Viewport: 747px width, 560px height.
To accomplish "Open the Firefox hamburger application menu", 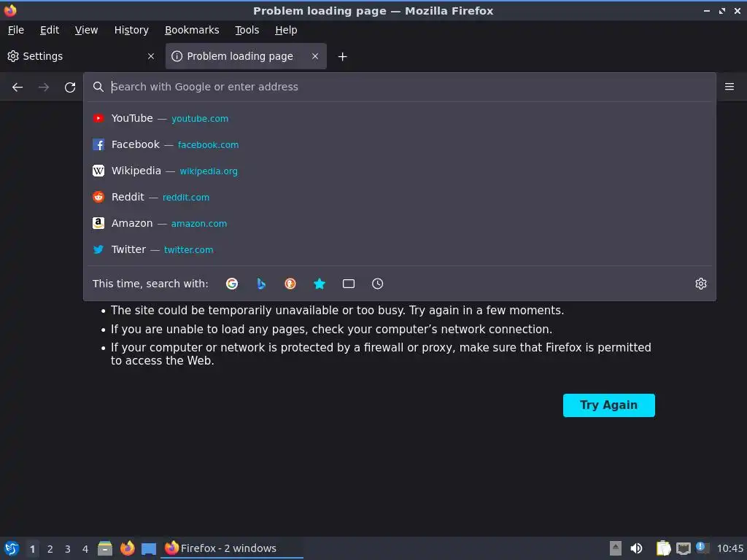I will pyautogui.click(x=729, y=87).
